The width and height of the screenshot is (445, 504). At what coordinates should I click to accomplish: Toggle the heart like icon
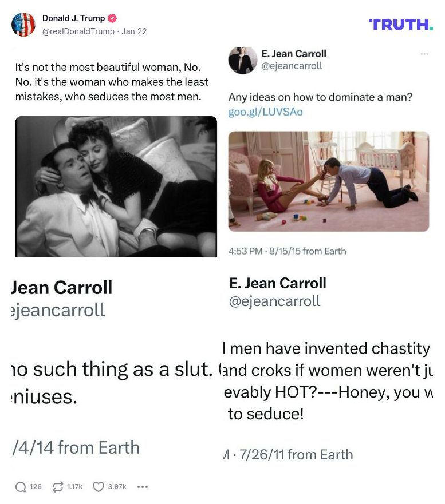[99, 487]
